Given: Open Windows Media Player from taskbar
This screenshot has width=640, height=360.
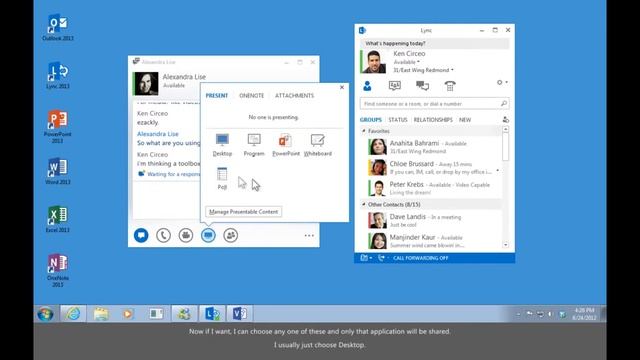Looking at the screenshot, I should [x=128, y=314].
